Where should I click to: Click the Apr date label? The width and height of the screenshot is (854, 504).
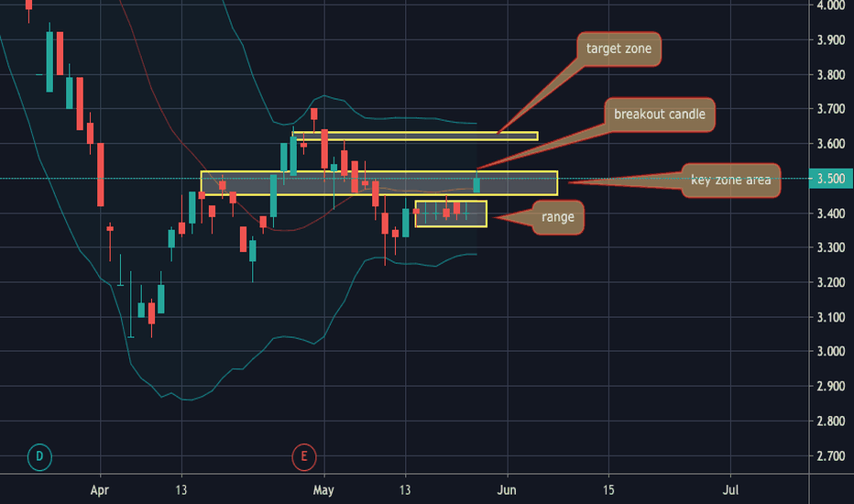(100, 490)
